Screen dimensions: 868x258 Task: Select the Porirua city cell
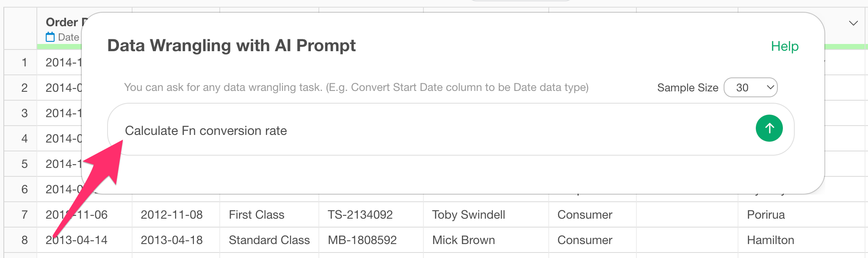801,215
